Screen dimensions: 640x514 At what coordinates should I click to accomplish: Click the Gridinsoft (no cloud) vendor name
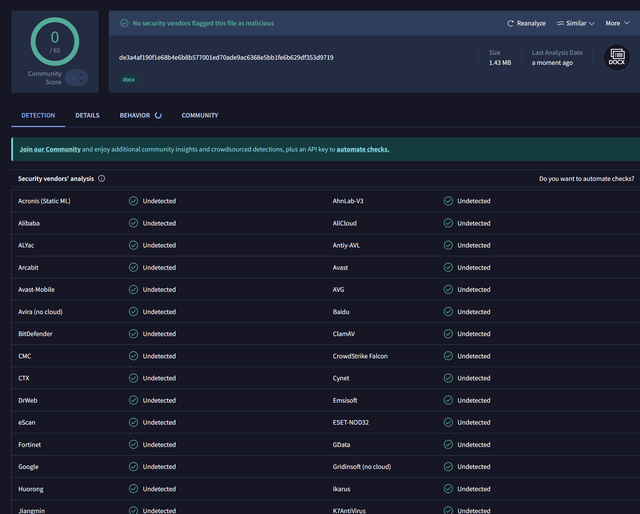pyautogui.click(x=362, y=467)
